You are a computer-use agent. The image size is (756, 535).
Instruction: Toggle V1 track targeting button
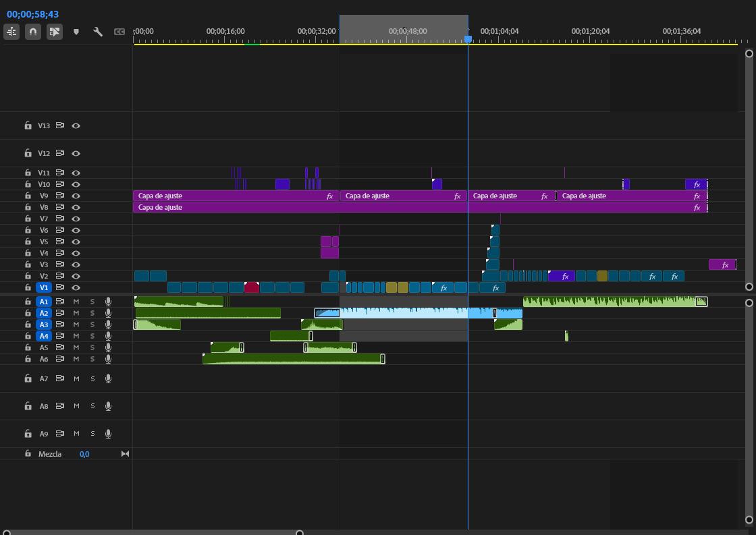click(44, 287)
